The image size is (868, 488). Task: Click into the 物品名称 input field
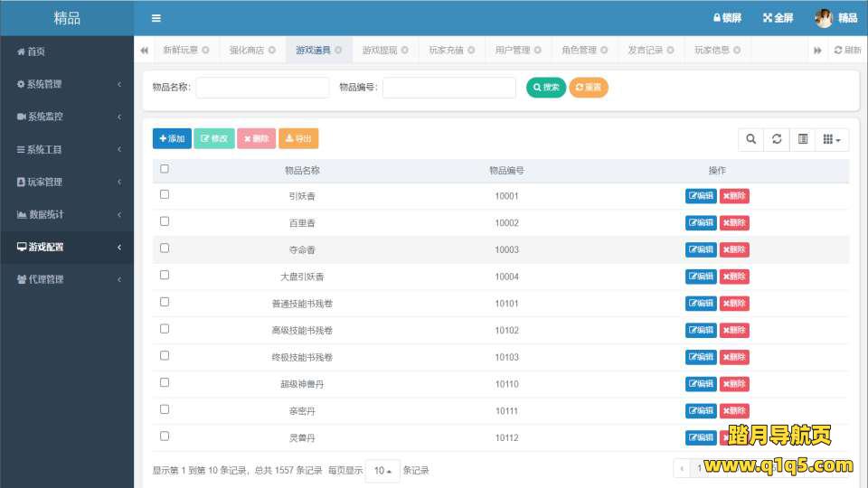point(262,88)
